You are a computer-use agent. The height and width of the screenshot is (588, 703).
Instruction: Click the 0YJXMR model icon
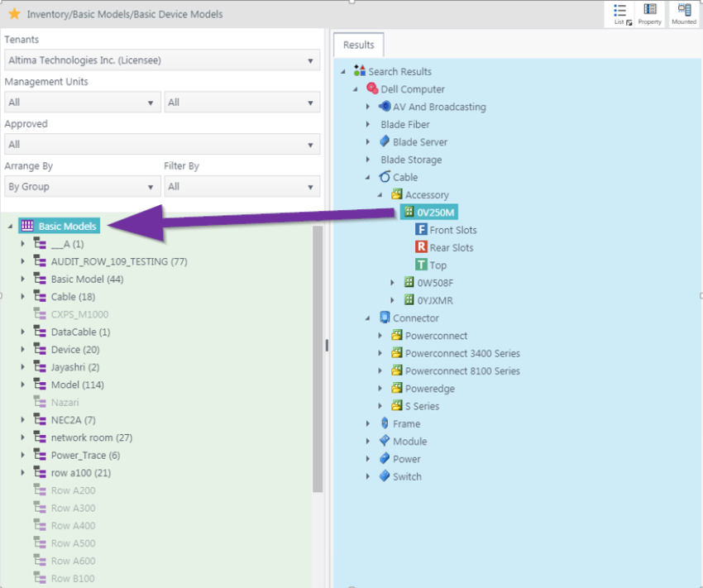click(409, 299)
